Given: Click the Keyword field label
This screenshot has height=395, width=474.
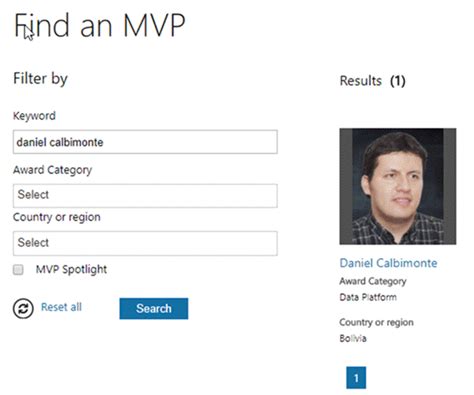Looking at the screenshot, I should tap(34, 116).
